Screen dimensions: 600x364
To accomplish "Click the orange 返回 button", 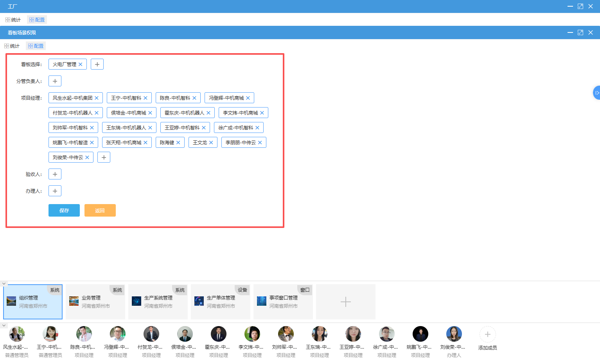I will (x=100, y=210).
